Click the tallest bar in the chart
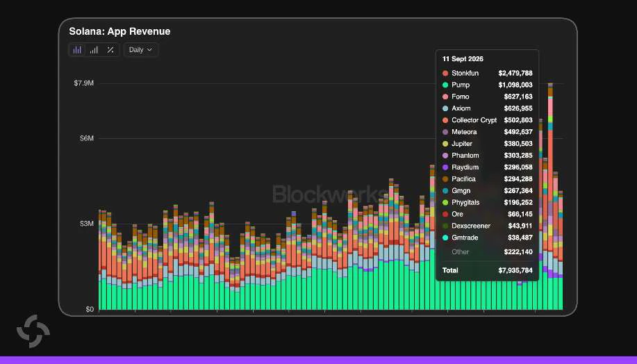Viewport: 637px width, 364px height. click(550, 197)
